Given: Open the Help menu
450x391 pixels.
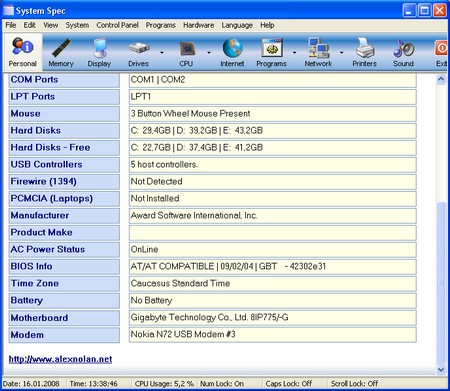Looking at the screenshot, I should click(x=267, y=25).
